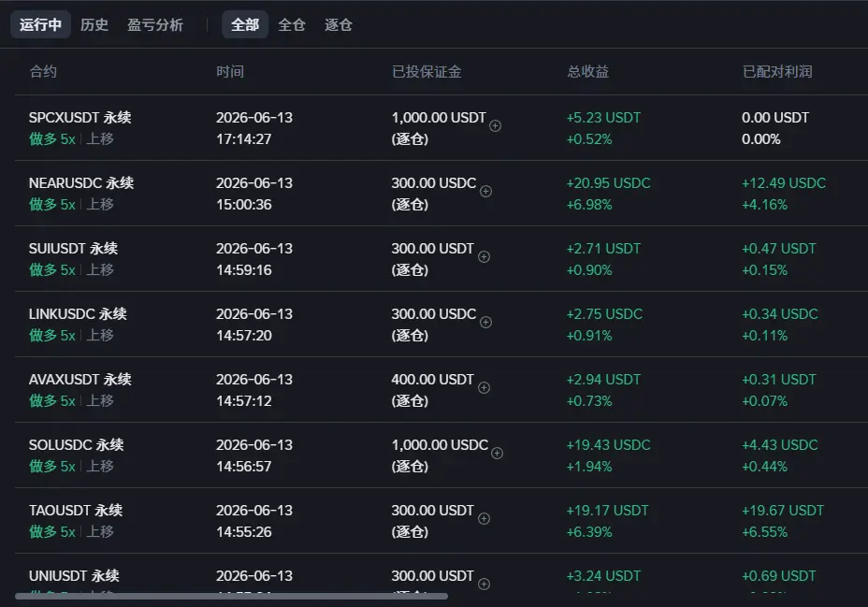Click the time 14:59:16 cell
This screenshot has height=607, width=868.
click(244, 269)
